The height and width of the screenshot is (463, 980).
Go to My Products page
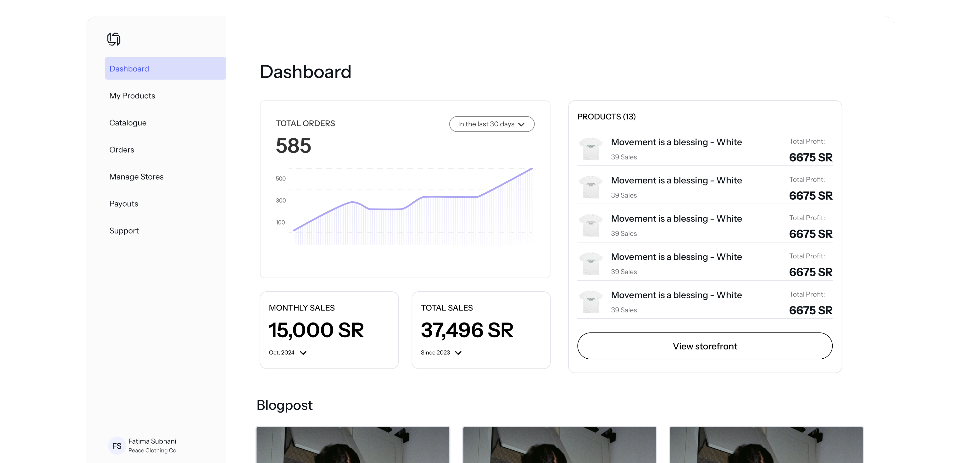pyautogui.click(x=132, y=96)
